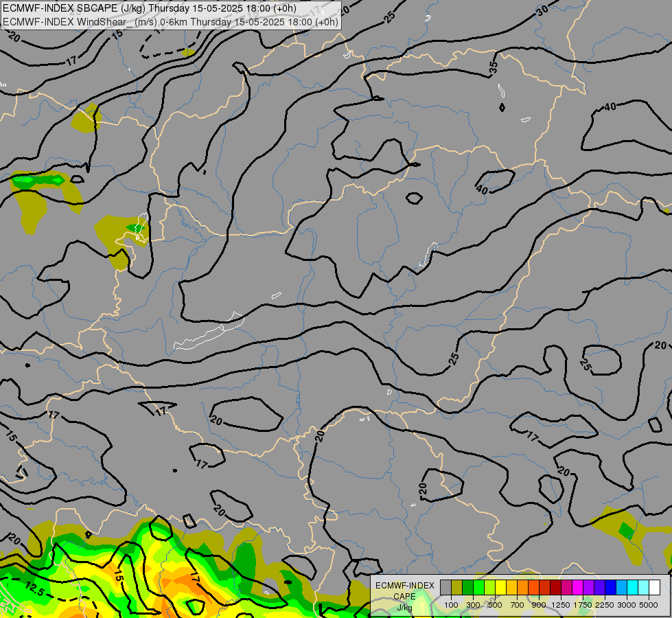Viewport: 672px width, 618px height.
Task: Select the gray legend swatch below 100
Action: click(x=445, y=587)
